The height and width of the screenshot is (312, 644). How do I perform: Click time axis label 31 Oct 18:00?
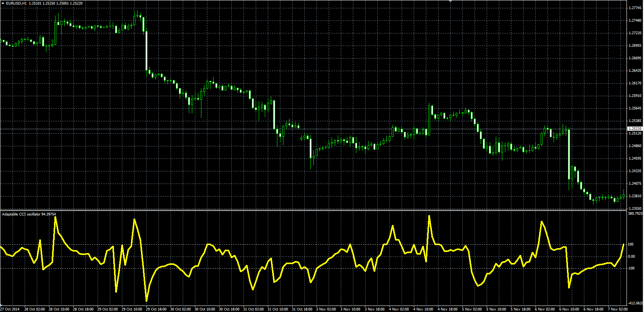coord(302,309)
